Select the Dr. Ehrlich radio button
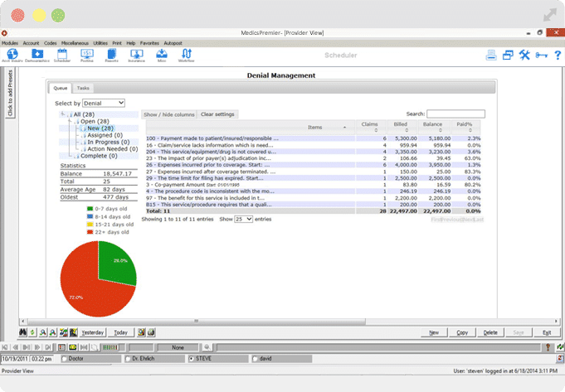 pyautogui.click(x=128, y=359)
